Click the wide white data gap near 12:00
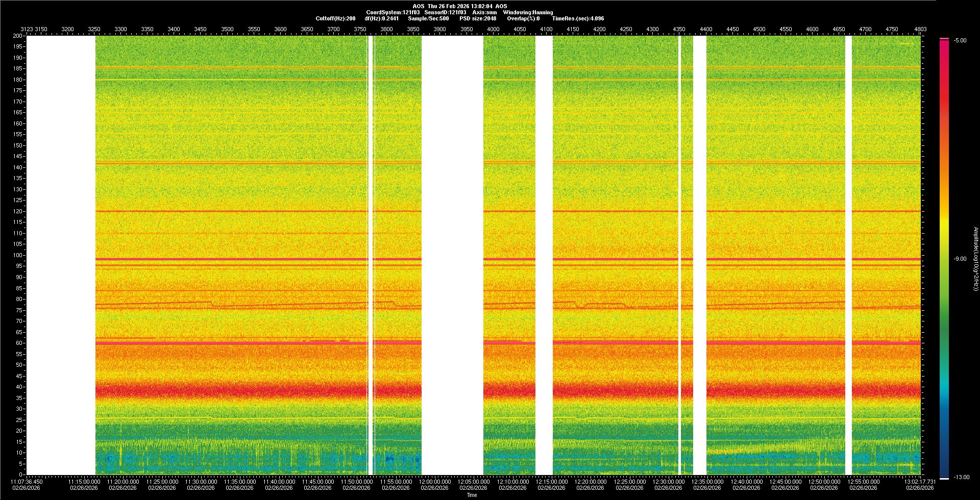Screen dimensions: 980x500 click(x=452, y=255)
